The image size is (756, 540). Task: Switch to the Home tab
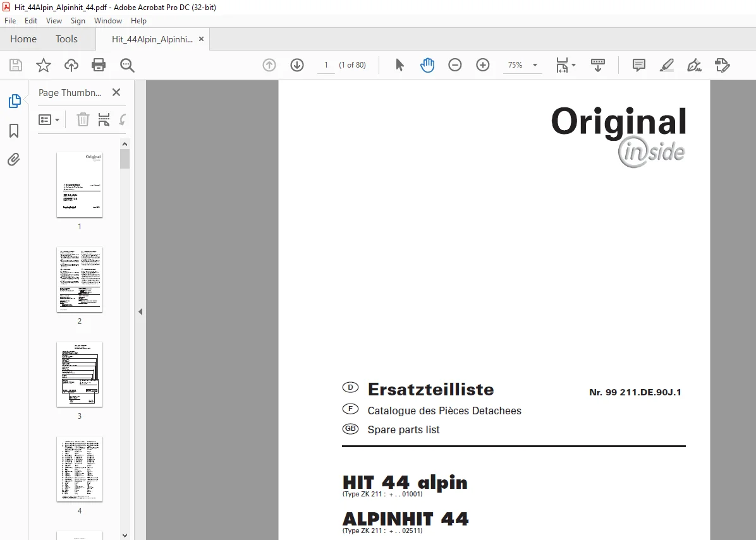23,39
